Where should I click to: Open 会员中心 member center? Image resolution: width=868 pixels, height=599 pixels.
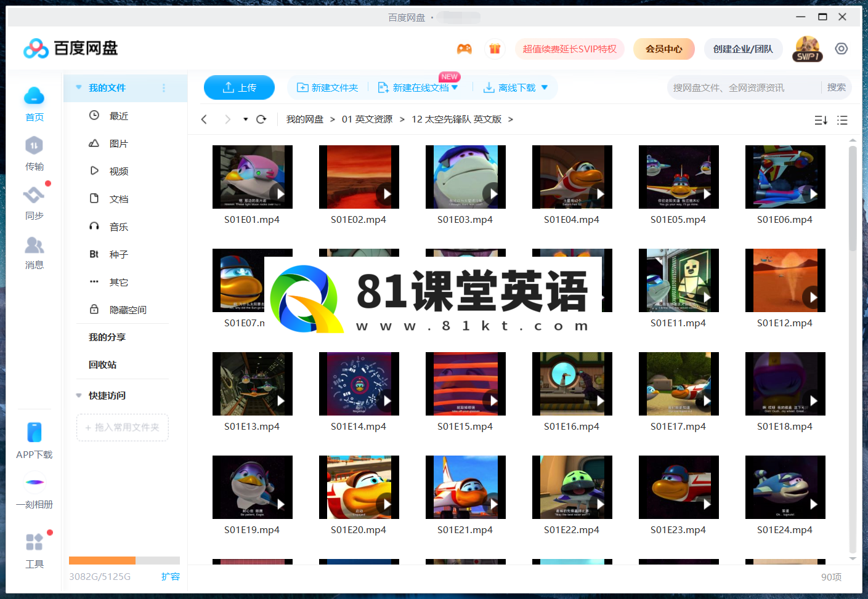tap(664, 49)
